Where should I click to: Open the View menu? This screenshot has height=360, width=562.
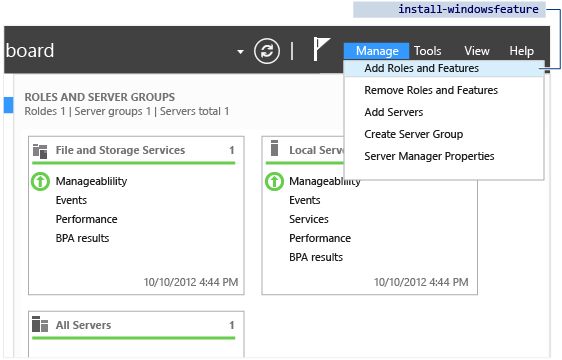click(477, 51)
